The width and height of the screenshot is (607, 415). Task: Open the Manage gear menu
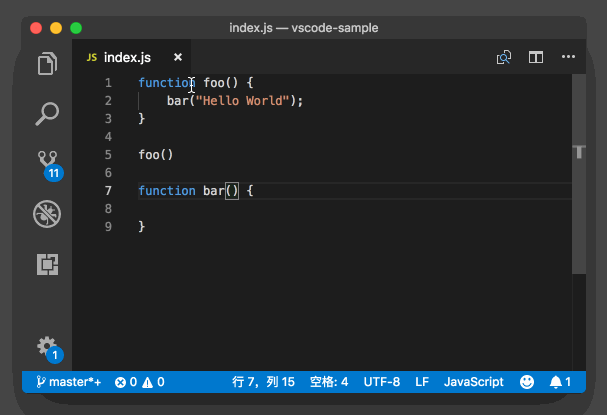[x=47, y=346]
